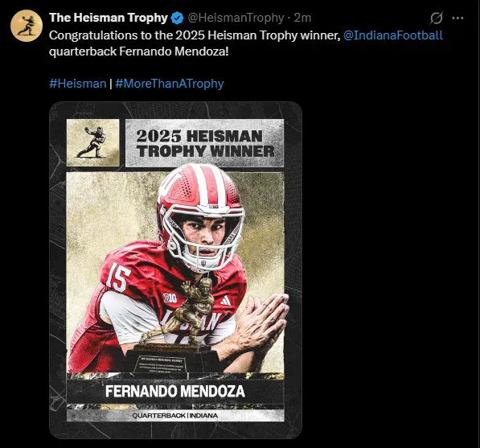Image resolution: width=480 pixels, height=448 pixels.
Task: Click the red Indiana helmet in image
Action: (x=200, y=216)
